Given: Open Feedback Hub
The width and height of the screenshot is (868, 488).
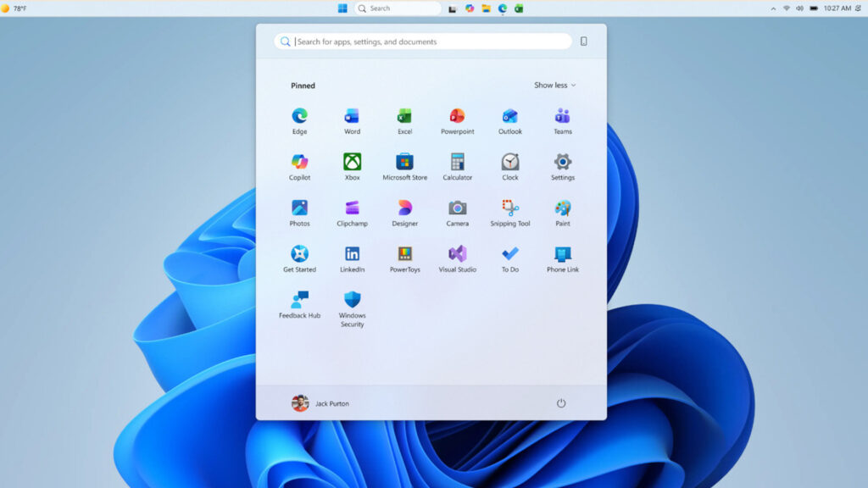Looking at the screenshot, I should pos(299,305).
